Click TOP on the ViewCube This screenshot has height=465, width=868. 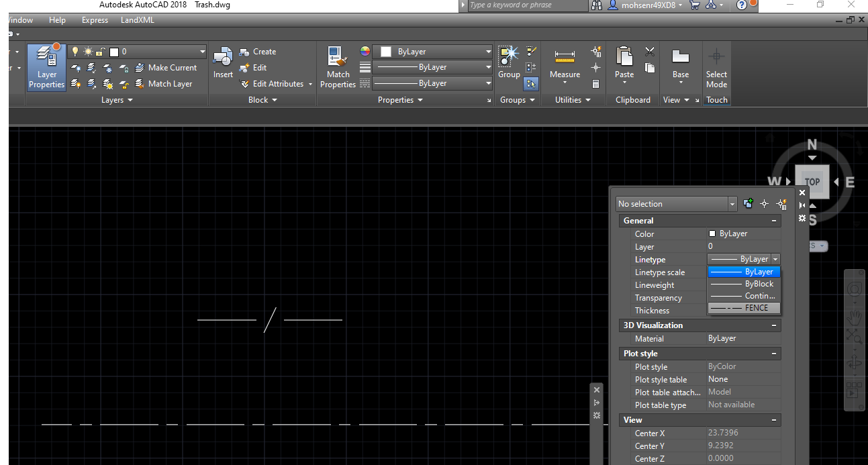pos(812,182)
